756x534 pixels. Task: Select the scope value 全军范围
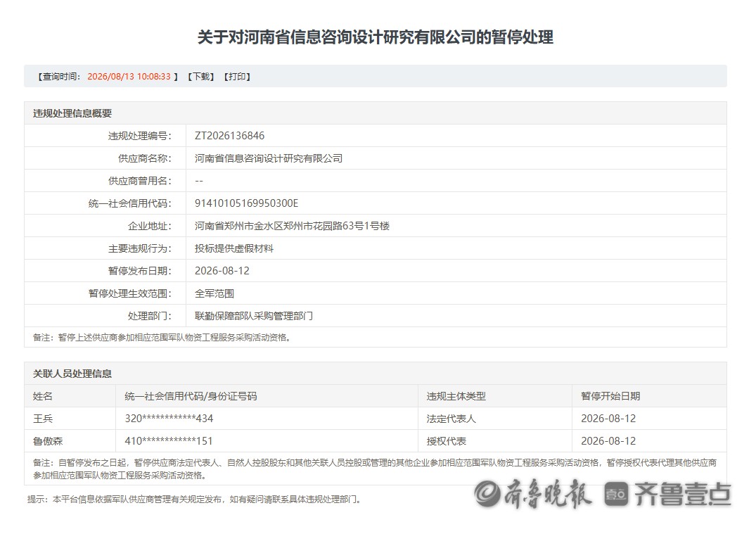[214, 293]
